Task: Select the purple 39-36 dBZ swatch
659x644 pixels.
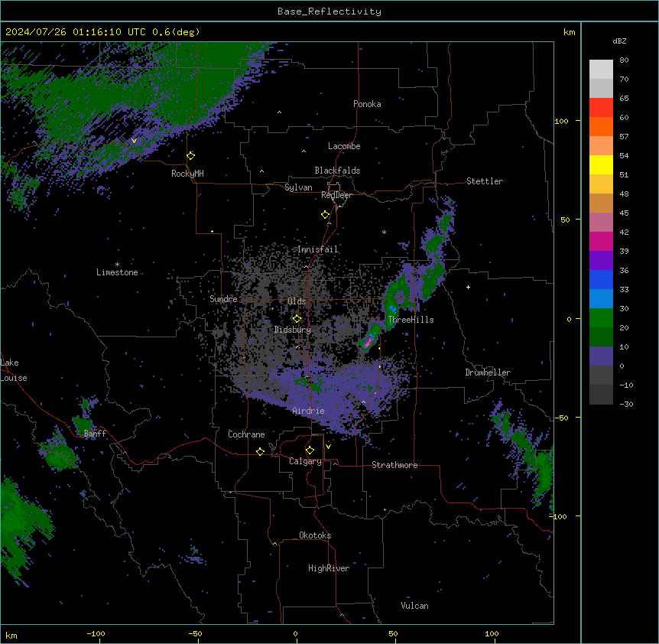Action: 601,261
